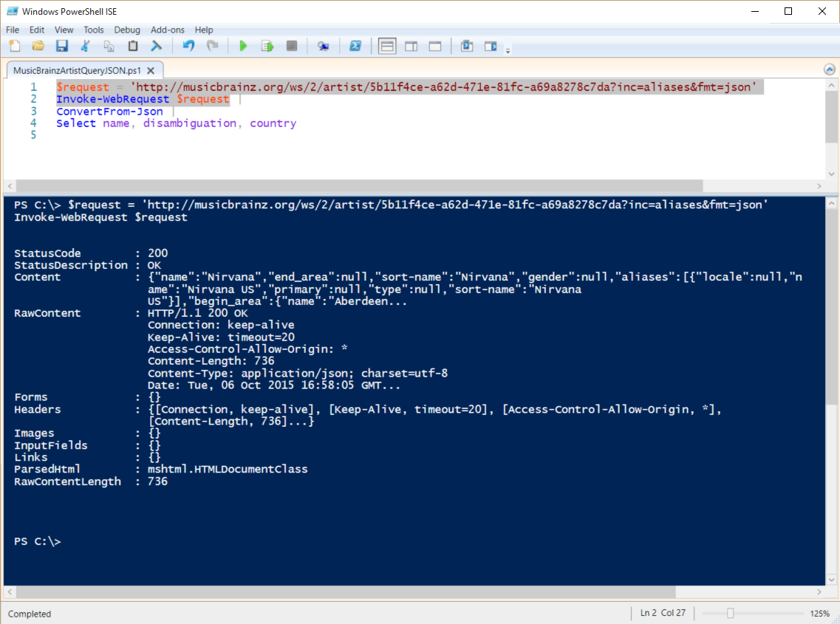Open a script using the Open folder icon
The width and height of the screenshot is (840, 624).
tap(38, 45)
